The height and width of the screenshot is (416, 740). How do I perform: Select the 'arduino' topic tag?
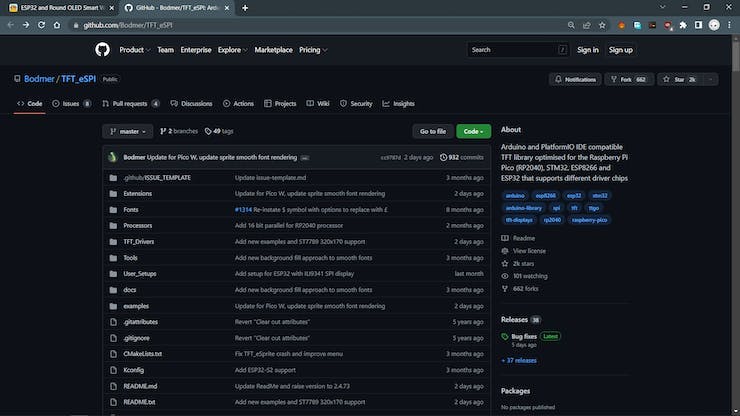[x=515, y=196]
